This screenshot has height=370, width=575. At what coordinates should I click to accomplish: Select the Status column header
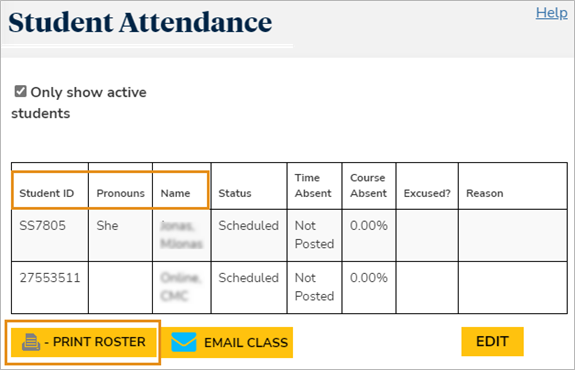click(235, 193)
